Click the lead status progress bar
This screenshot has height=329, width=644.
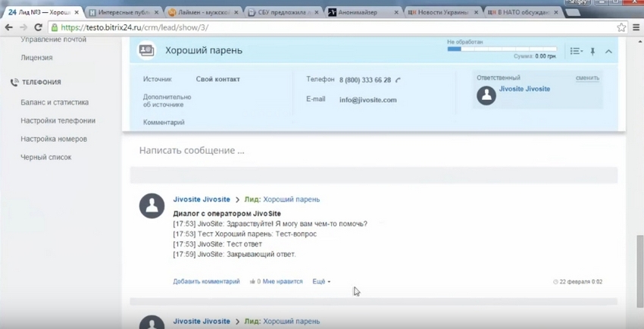(x=502, y=49)
